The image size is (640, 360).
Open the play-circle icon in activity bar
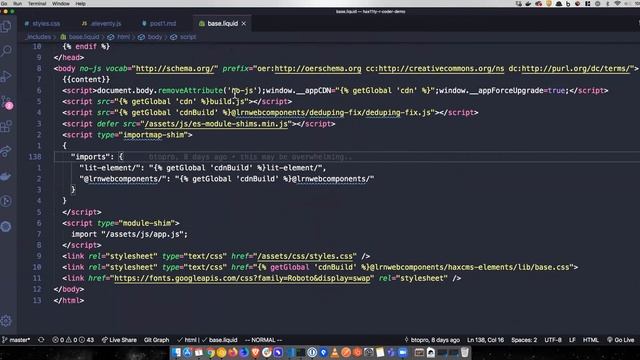[x=6, y=201]
